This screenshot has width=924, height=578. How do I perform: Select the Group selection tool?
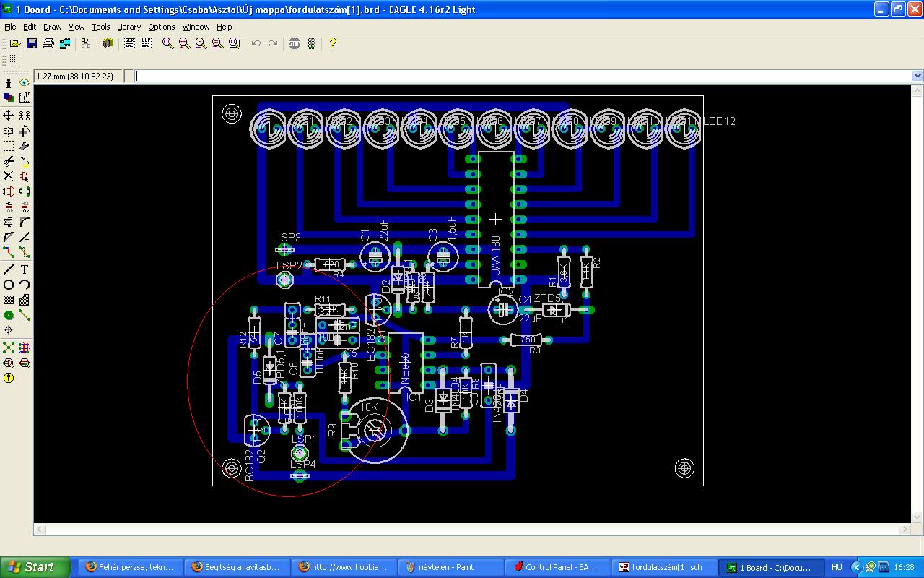9,146
